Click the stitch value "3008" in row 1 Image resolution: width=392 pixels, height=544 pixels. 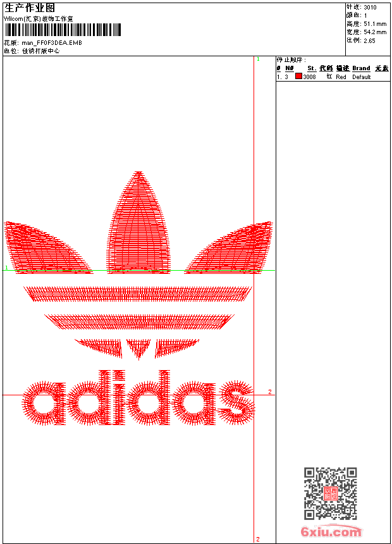click(309, 77)
